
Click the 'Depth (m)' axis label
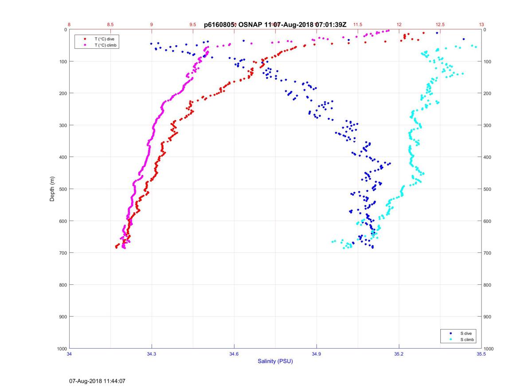click(x=52, y=189)
